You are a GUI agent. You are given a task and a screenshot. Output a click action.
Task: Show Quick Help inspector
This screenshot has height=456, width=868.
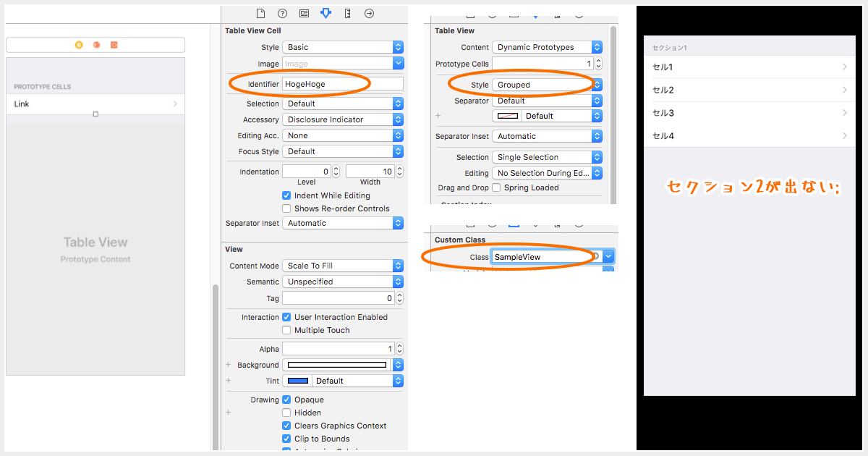point(281,13)
